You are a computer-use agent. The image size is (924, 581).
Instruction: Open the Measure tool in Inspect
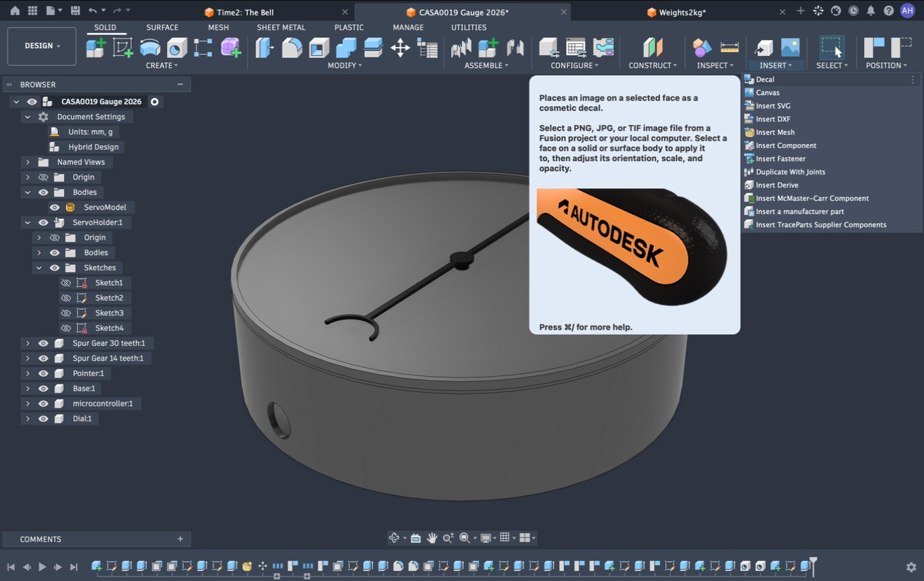[729, 47]
